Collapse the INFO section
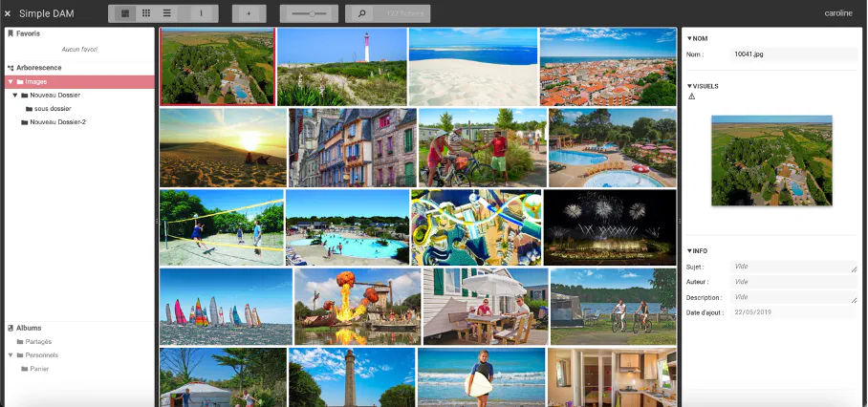The width and height of the screenshot is (868, 407). tap(689, 251)
